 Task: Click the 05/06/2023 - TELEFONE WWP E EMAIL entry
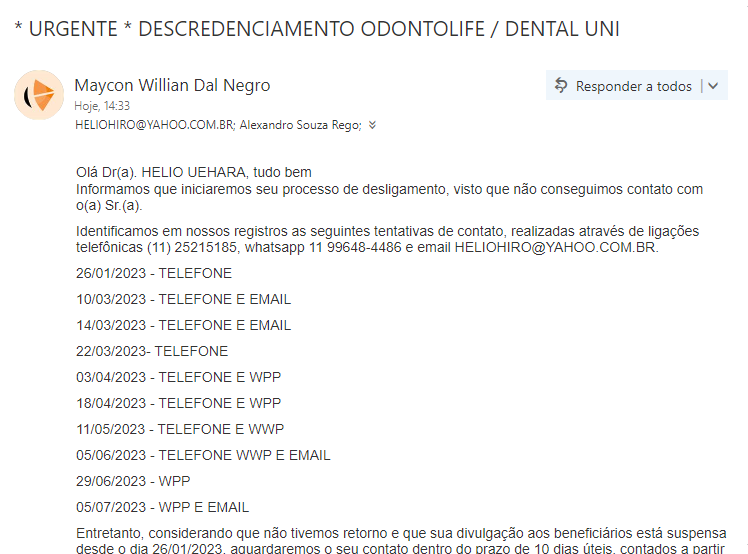203,455
